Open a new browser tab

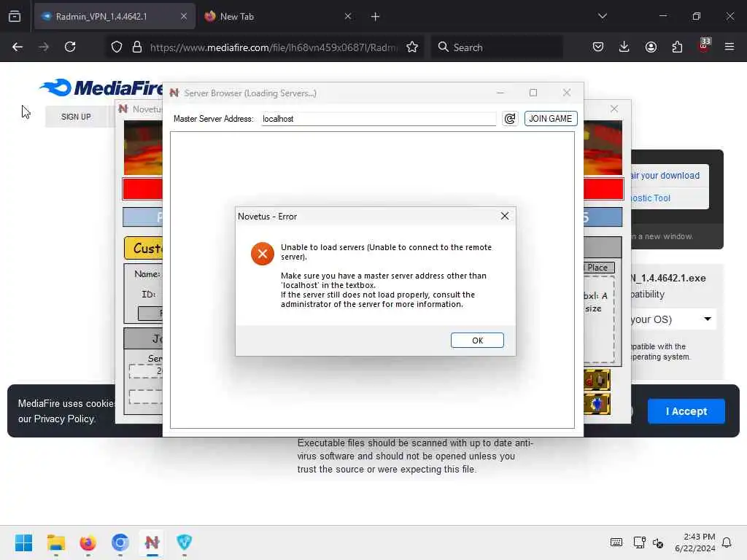pos(376,17)
